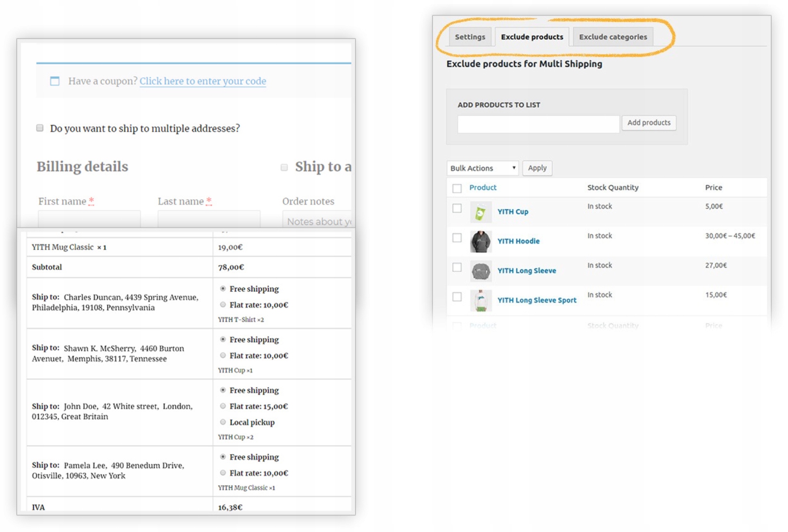Switch to the Settings tab
This screenshot has height=532, width=788.
[x=470, y=37]
